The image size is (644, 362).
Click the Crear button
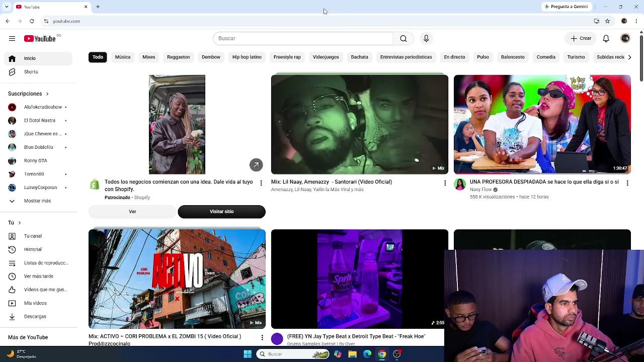tap(581, 39)
